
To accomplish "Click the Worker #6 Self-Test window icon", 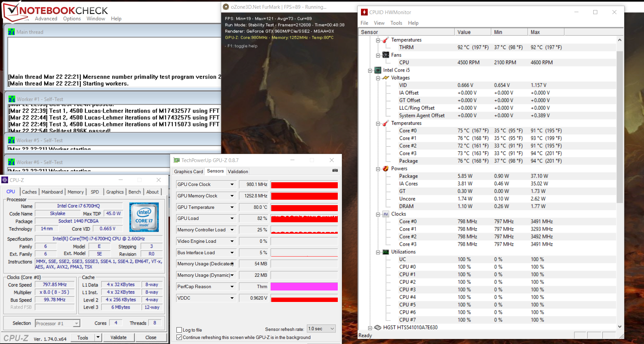I will coord(11,162).
